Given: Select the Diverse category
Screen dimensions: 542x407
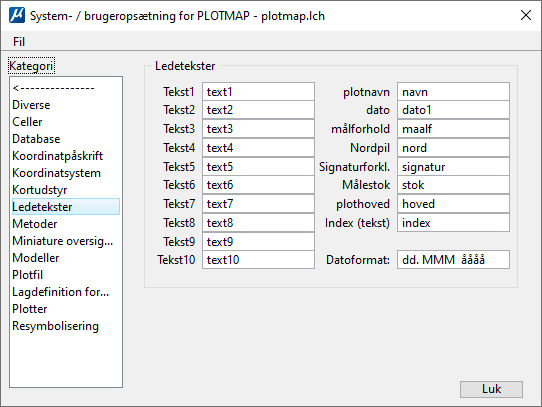Looking at the screenshot, I should 31,105.
